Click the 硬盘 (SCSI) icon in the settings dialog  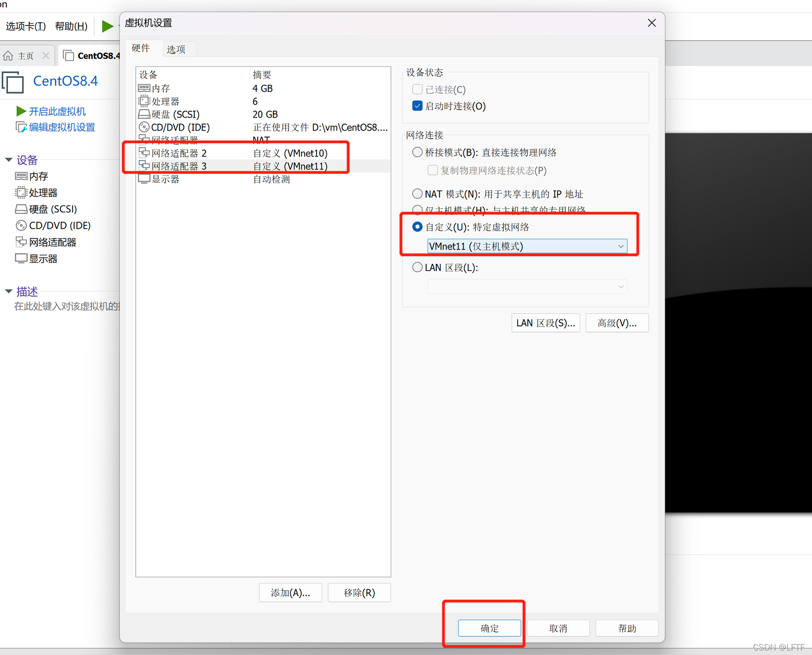[144, 114]
